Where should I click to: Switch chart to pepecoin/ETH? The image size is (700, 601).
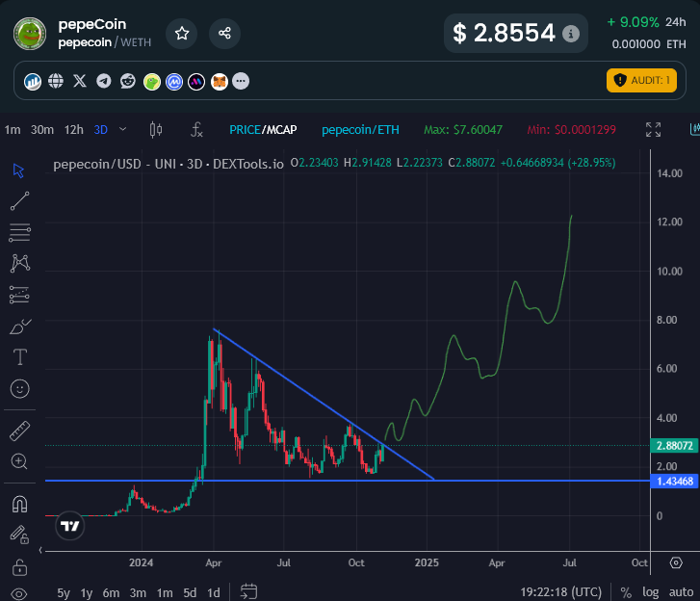coord(360,130)
